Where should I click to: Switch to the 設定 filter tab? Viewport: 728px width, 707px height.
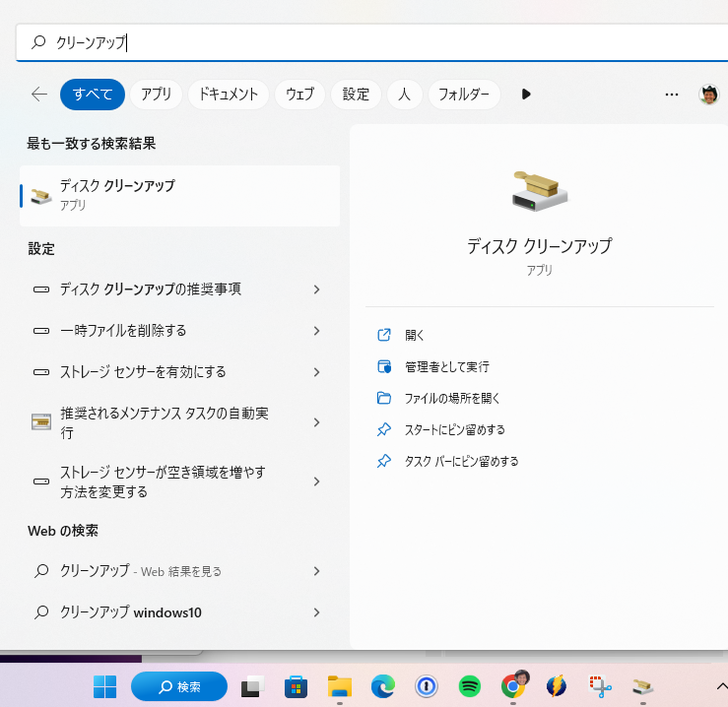[356, 95]
